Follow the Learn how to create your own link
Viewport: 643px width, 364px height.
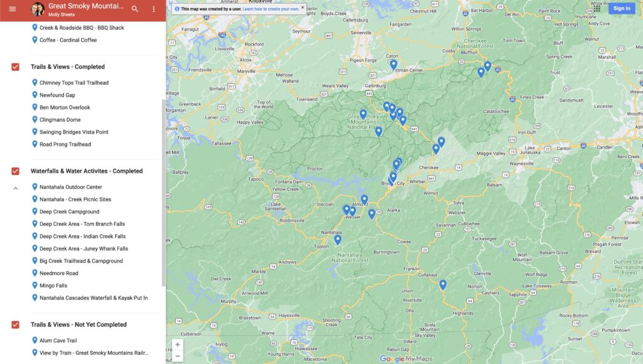(271, 9)
